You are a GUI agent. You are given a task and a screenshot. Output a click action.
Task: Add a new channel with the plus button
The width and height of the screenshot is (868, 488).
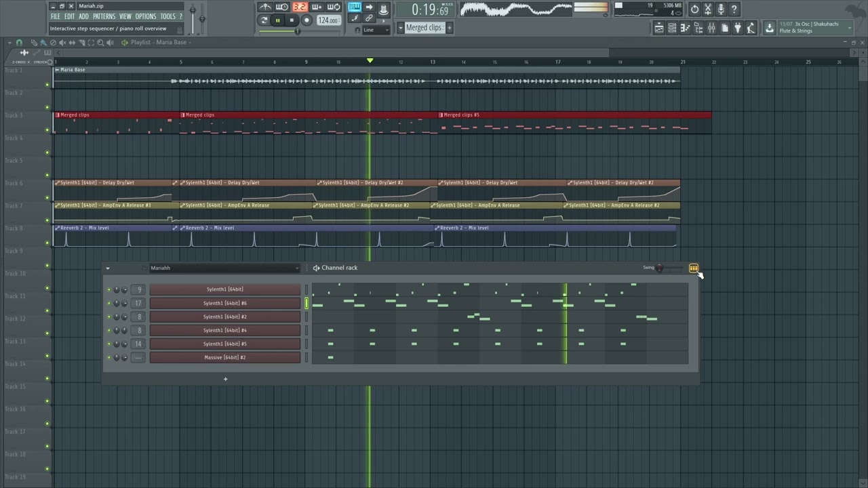point(225,379)
